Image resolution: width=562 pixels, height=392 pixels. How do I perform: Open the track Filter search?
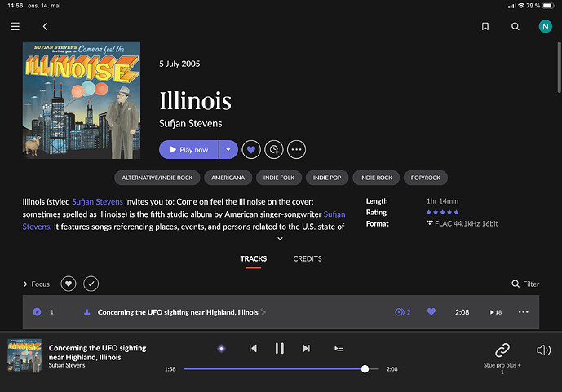(x=525, y=284)
